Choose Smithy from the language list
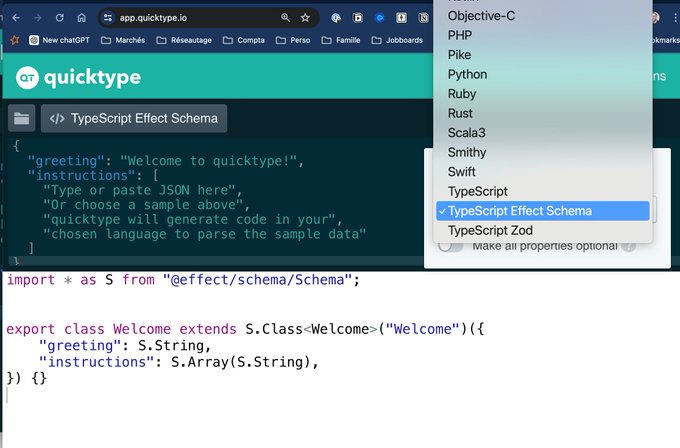Screen dimensions: 680x448 coord(543,153)
